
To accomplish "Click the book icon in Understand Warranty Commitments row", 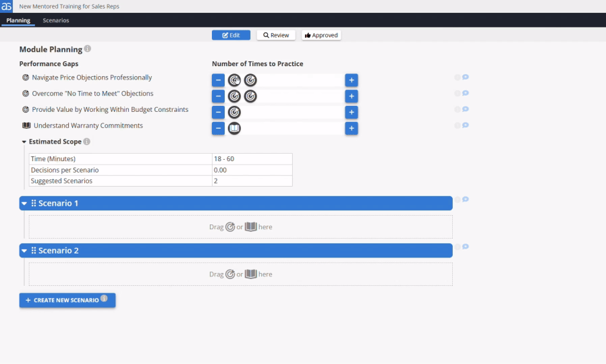I will [x=234, y=128].
